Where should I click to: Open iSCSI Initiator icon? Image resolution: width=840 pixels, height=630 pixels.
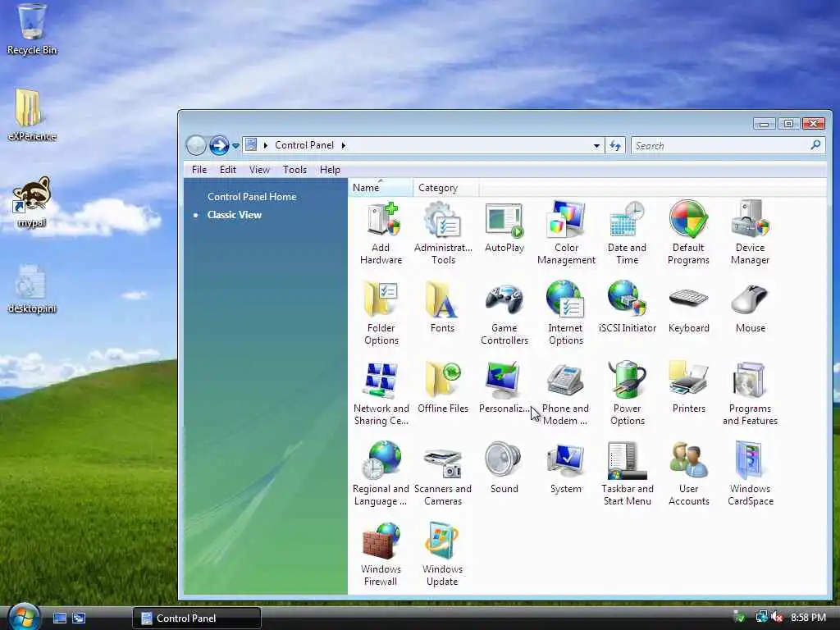[628, 307]
